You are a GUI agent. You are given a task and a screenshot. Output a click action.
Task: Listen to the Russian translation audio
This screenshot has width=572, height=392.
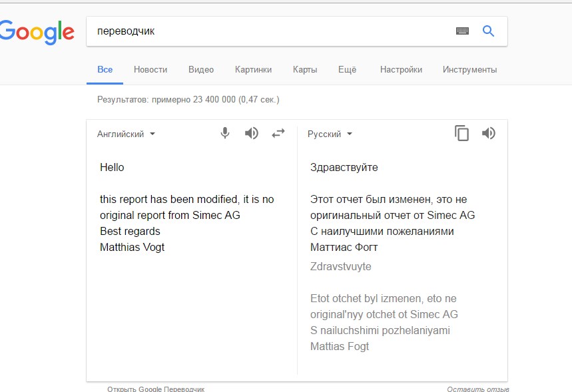[489, 133]
